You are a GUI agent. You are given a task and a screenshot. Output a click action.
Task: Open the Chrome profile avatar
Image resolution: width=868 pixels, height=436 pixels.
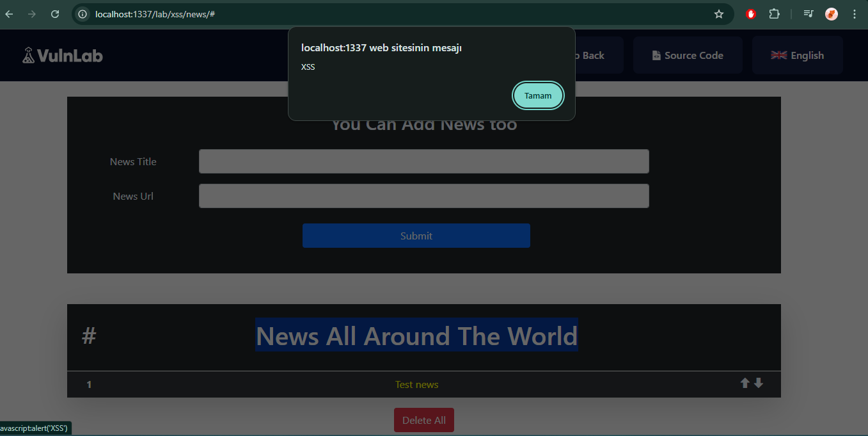point(832,14)
